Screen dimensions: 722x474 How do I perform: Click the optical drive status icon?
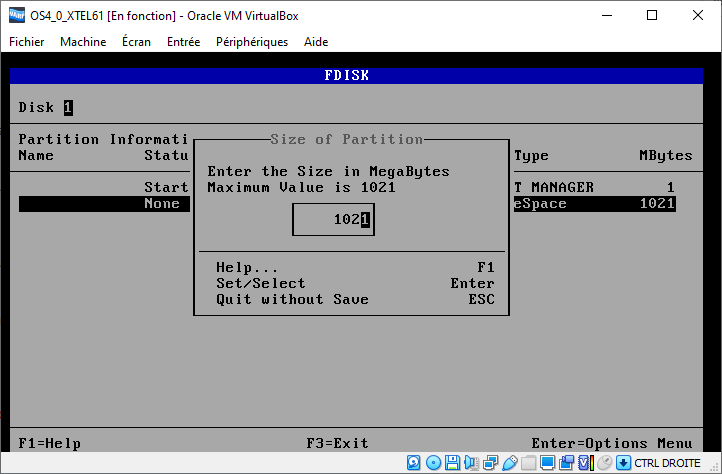pyautogui.click(x=433, y=463)
